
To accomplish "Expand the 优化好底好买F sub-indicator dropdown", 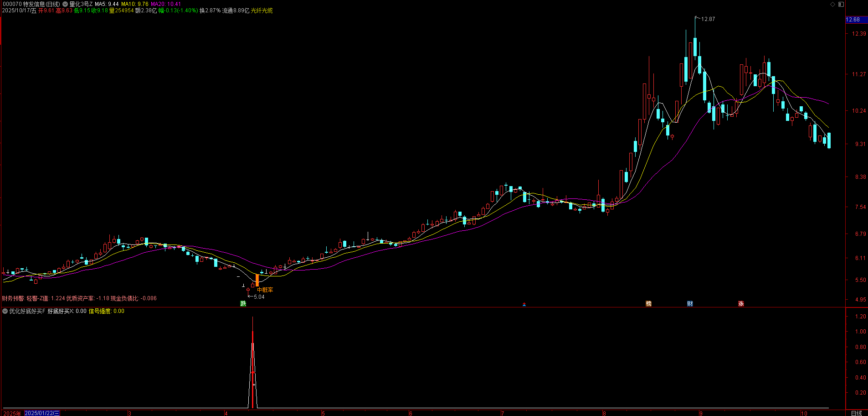I will [x=5, y=311].
